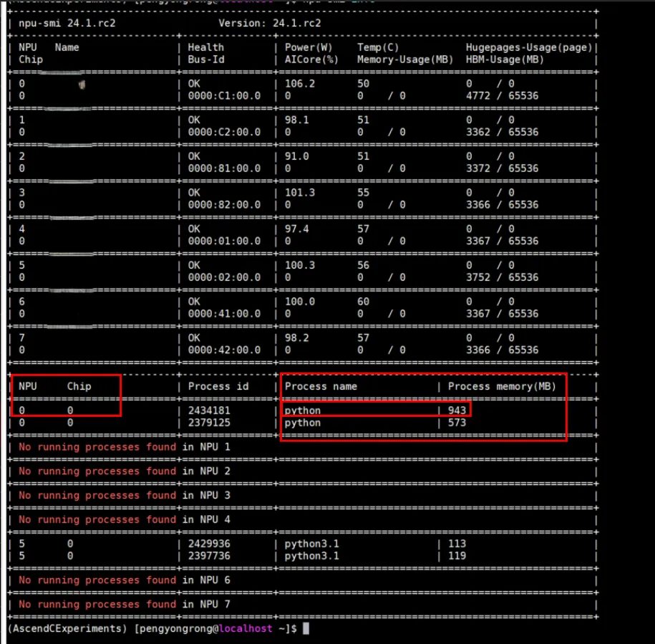Viewport: 655px width, 644px height.
Task: Click temperature value 60
Action: point(363,302)
